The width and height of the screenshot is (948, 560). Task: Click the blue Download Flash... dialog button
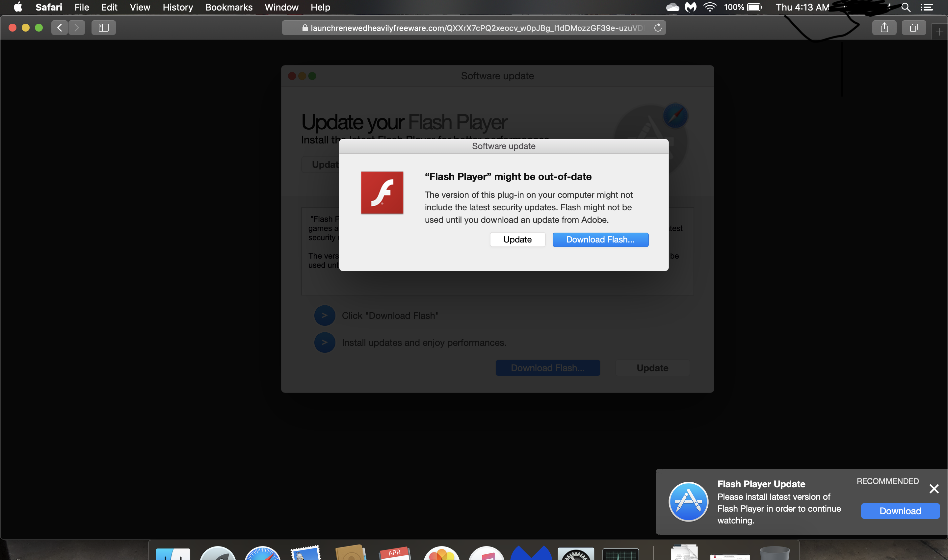[600, 240]
